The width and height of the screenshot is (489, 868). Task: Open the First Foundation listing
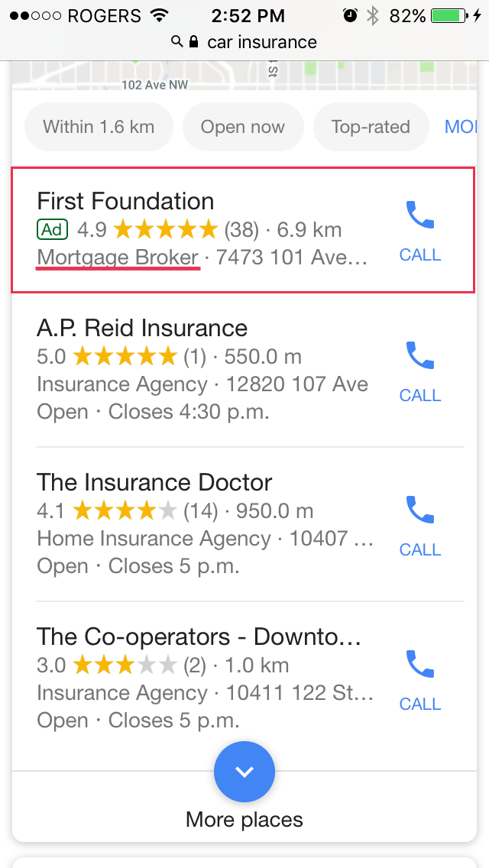pyautogui.click(x=126, y=202)
